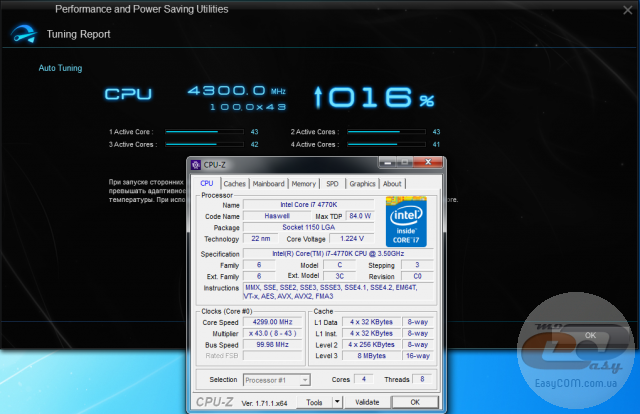Click the 1.224 V core voltage value

[352, 238]
